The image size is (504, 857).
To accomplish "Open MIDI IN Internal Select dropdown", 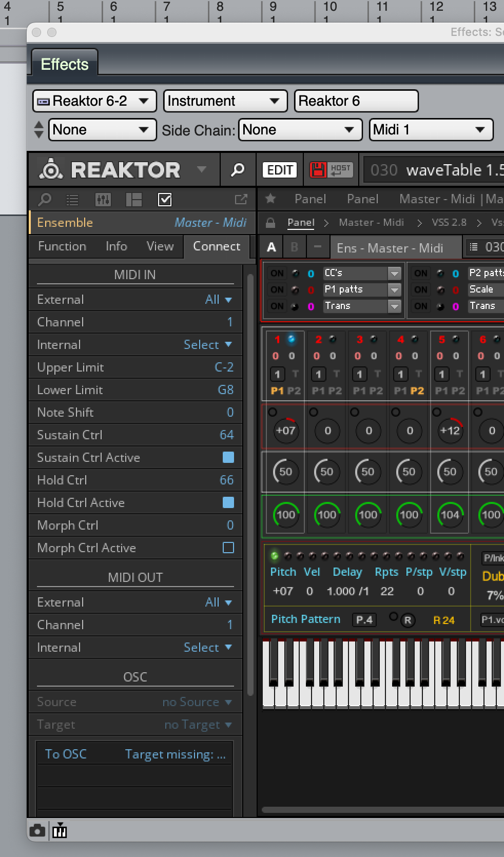I will tap(208, 344).
